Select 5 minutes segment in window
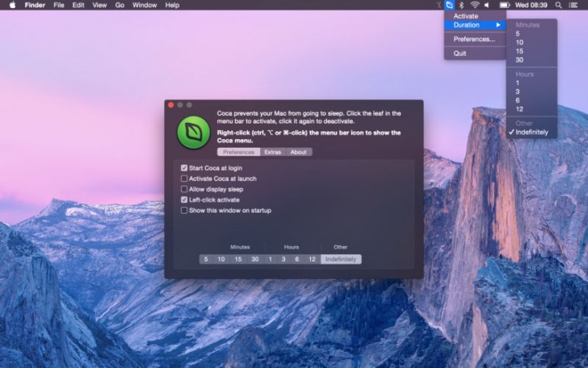 [x=206, y=259]
